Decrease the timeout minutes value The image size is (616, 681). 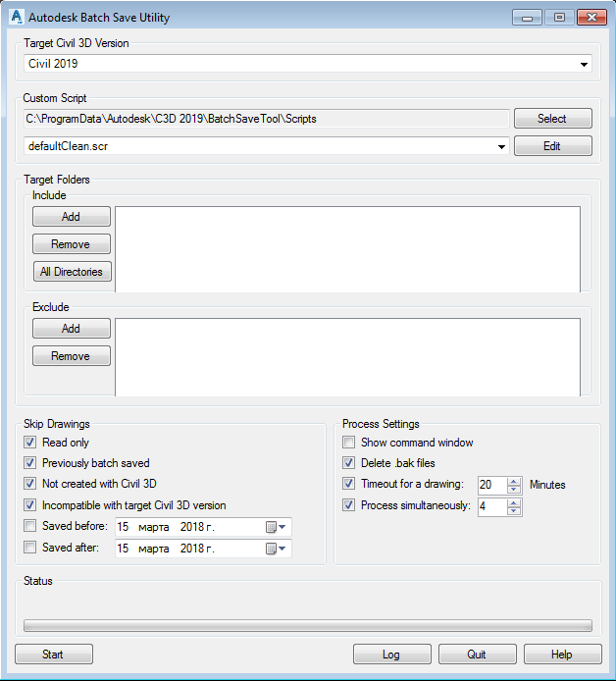click(514, 489)
